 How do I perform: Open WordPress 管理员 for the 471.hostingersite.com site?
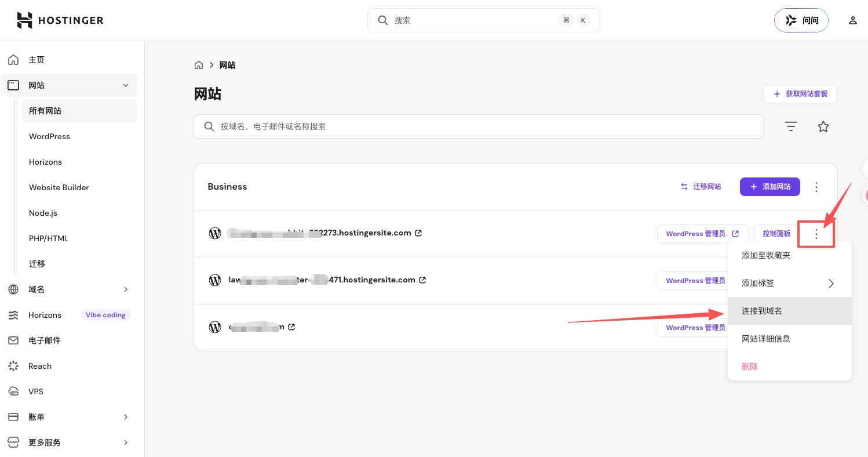tap(693, 281)
